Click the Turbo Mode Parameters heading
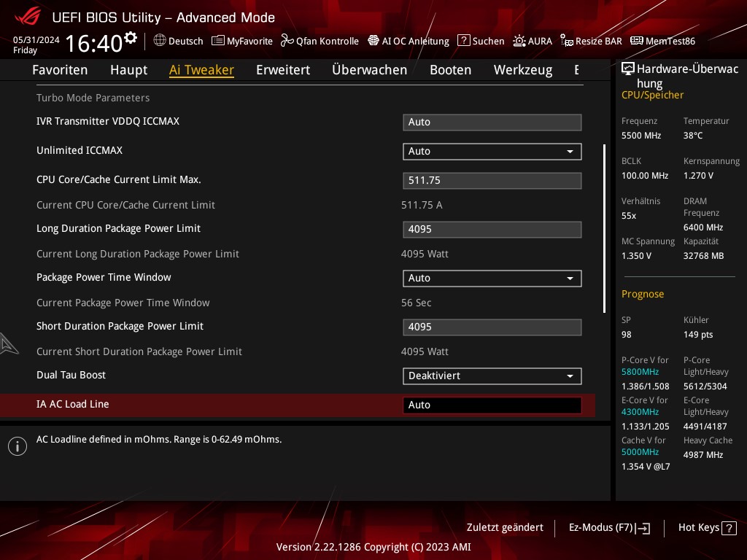 click(x=93, y=98)
